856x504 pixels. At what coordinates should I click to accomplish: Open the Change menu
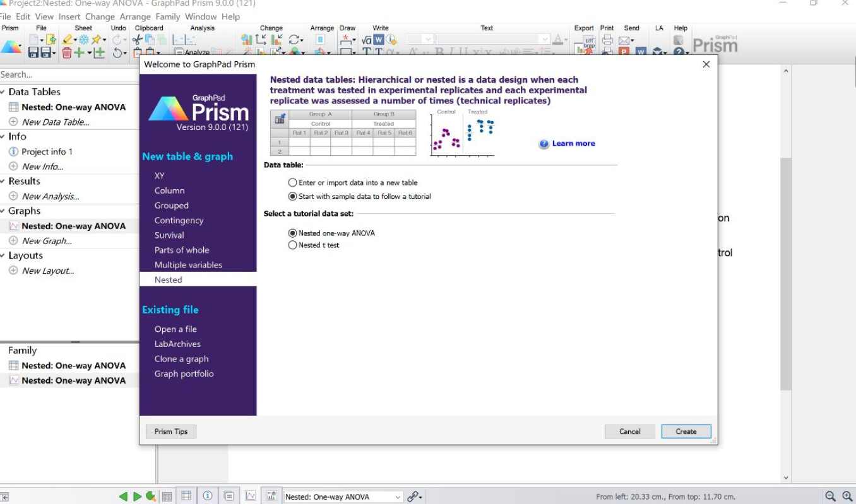point(100,16)
